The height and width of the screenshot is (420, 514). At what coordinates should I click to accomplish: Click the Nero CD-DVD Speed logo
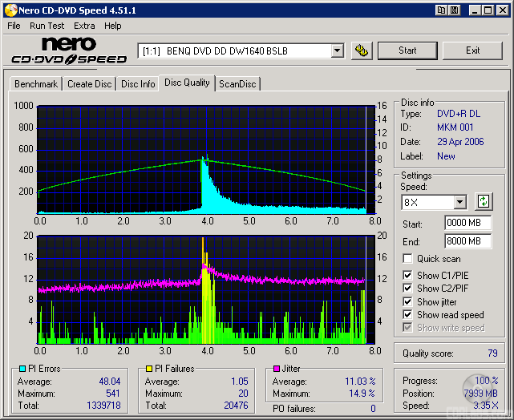pos(69,50)
